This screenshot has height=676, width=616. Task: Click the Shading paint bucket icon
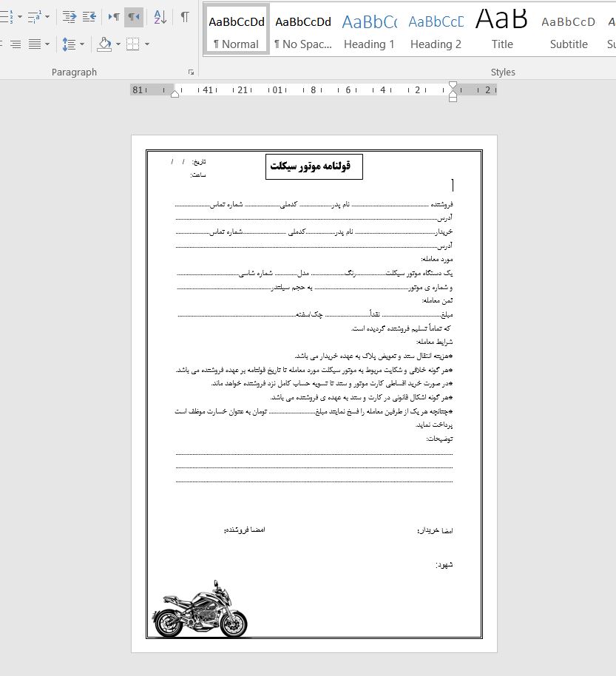tap(104, 44)
